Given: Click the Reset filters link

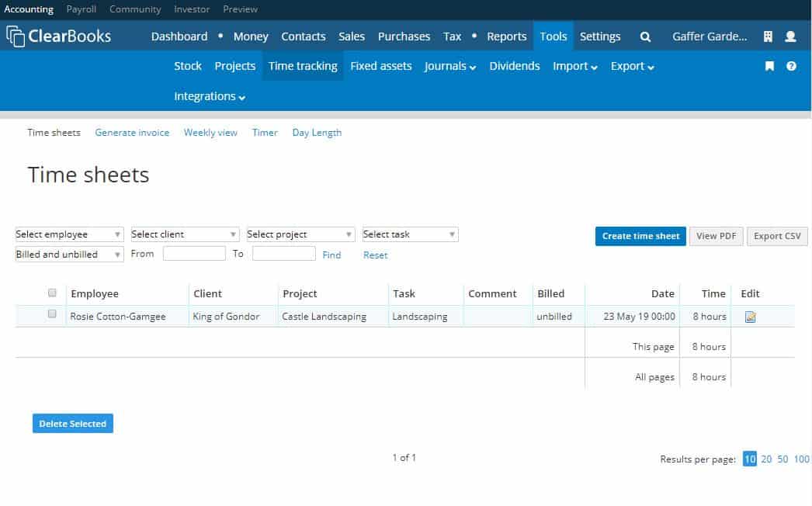Looking at the screenshot, I should 376,255.
